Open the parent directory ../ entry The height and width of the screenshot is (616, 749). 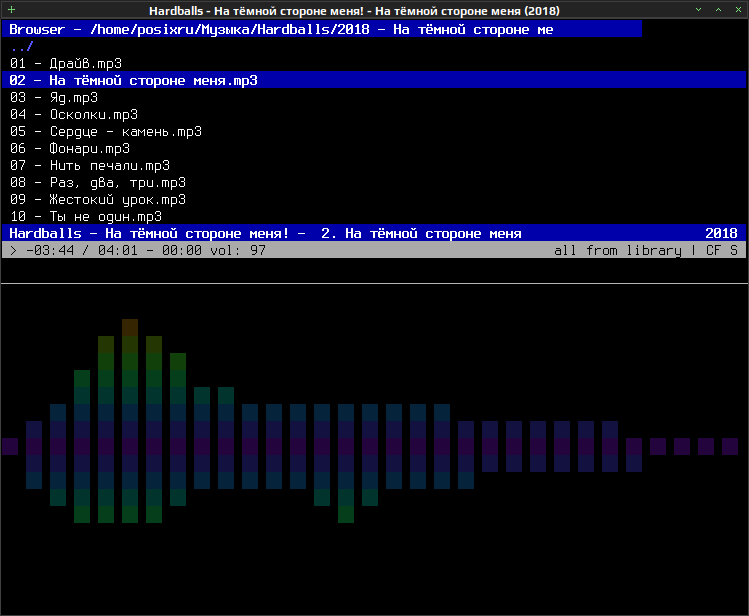click(21, 46)
